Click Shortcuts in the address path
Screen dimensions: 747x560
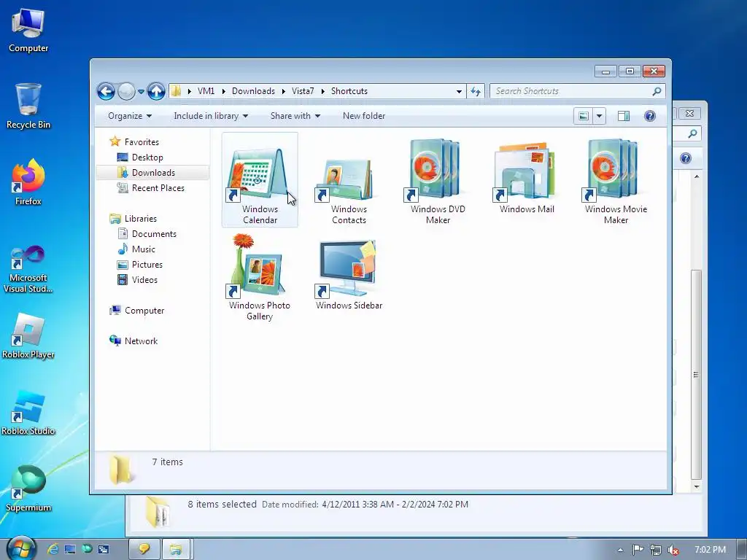point(349,91)
